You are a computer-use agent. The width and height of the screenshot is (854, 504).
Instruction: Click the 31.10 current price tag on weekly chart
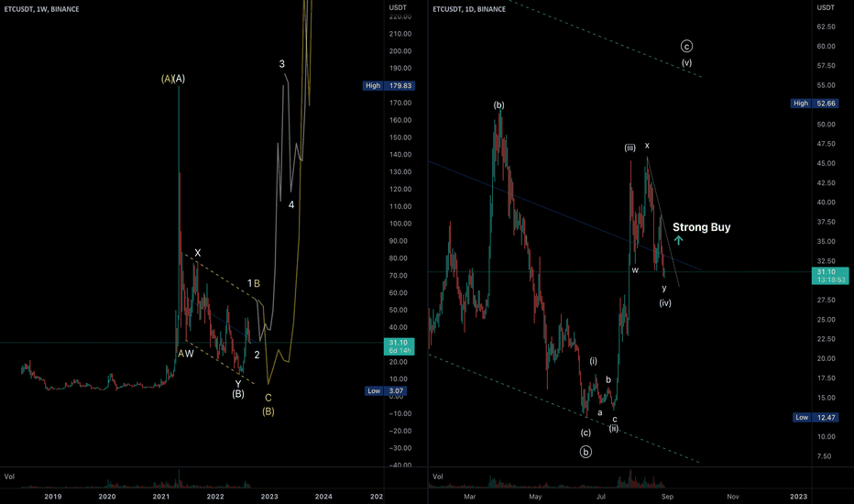(399, 346)
